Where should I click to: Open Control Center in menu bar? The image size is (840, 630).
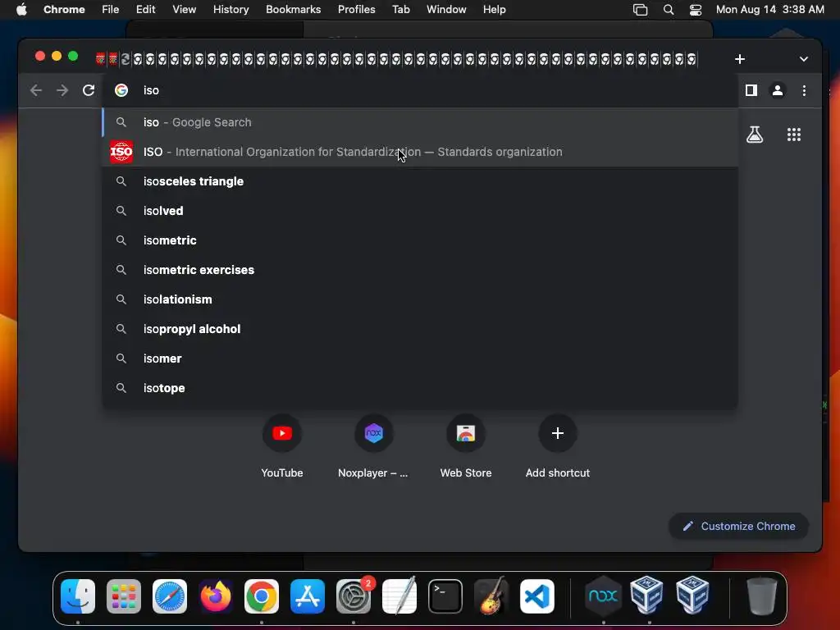point(696,10)
